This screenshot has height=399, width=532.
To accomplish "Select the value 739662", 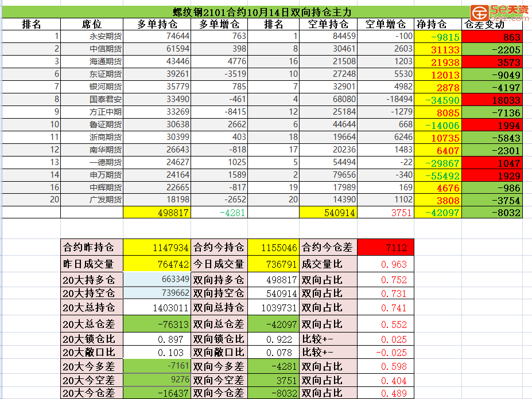I will click(157, 292).
